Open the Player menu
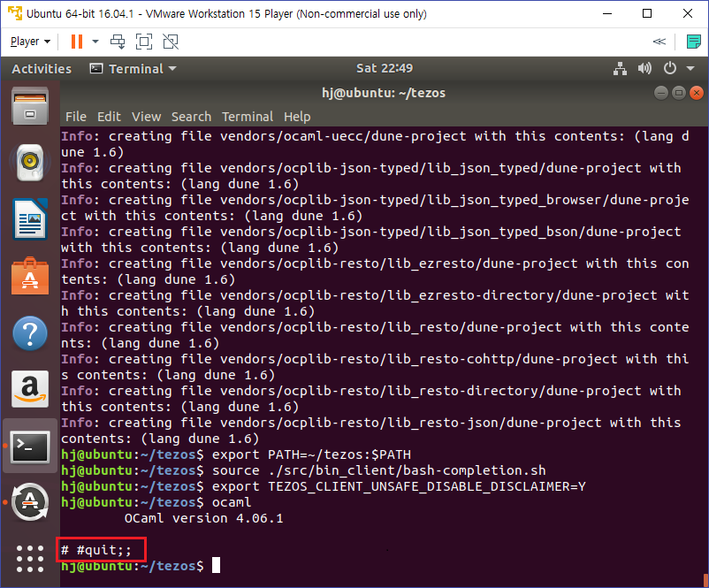This screenshot has width=709, height=588. tap(30, 42)
